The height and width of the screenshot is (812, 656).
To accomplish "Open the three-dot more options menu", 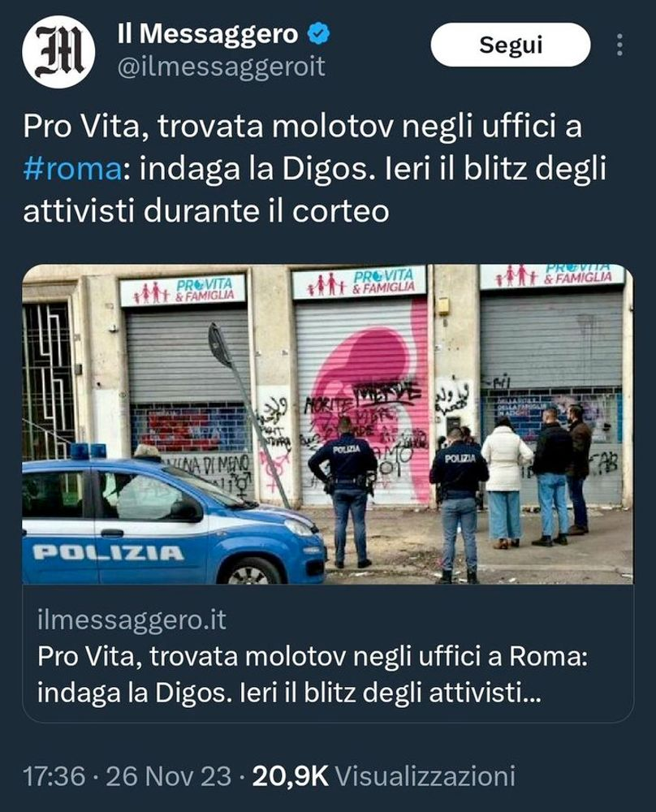I will (x=619, y=45).
